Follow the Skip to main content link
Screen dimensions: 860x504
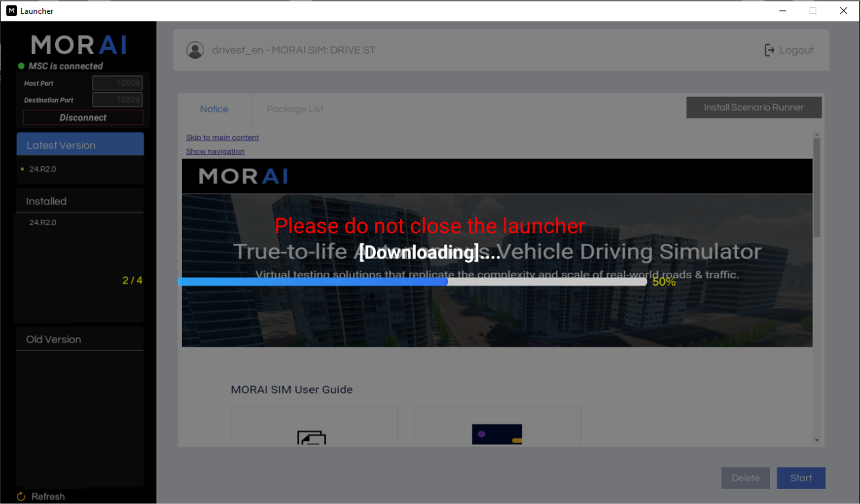pos(222,137)
